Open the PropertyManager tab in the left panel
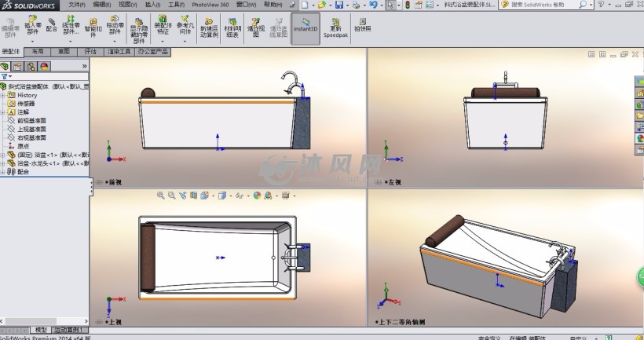Viewport: 644px width, 340px height. click(x=17, y=67)
